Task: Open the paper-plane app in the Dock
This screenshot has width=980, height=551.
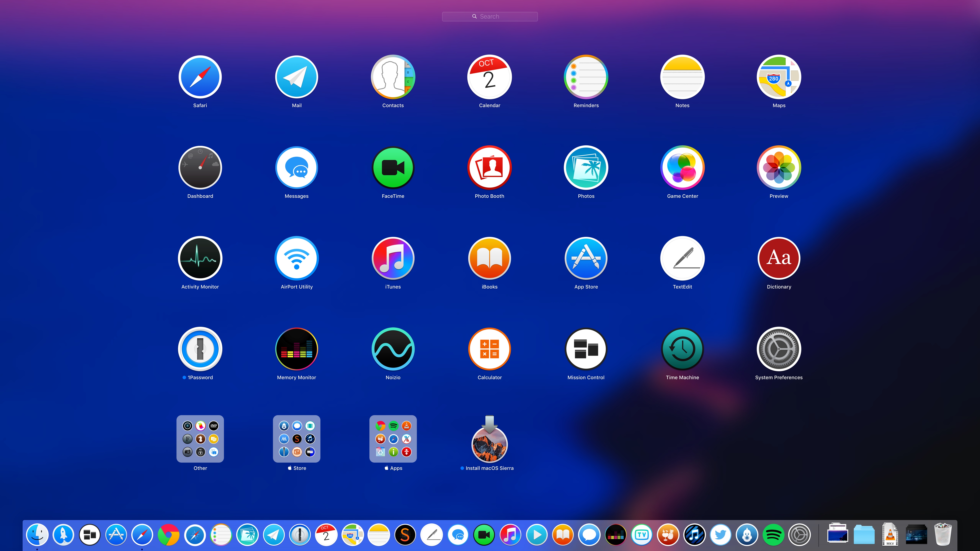Action: (274, 535)
